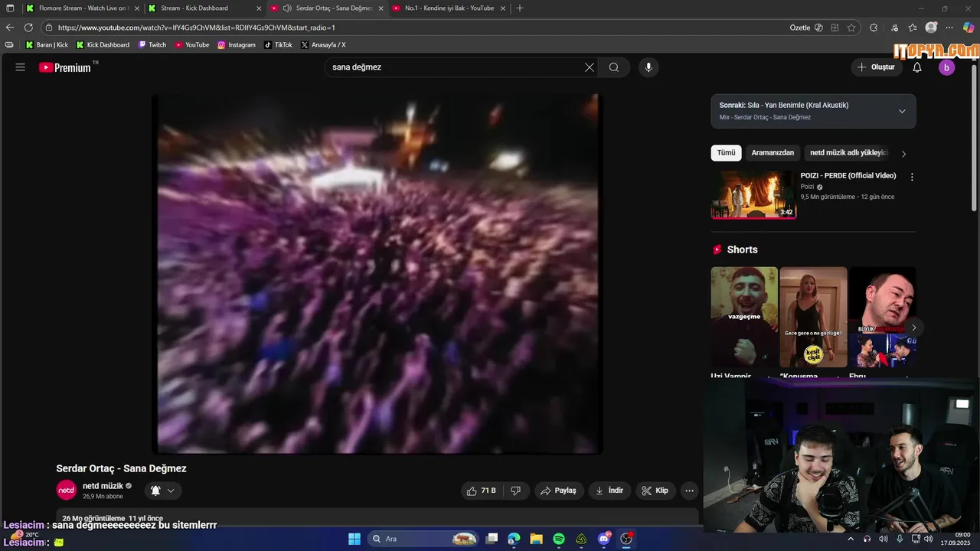Open the tab actions menu icon
This screenshot has height=551, width=980.
[10, 8]
